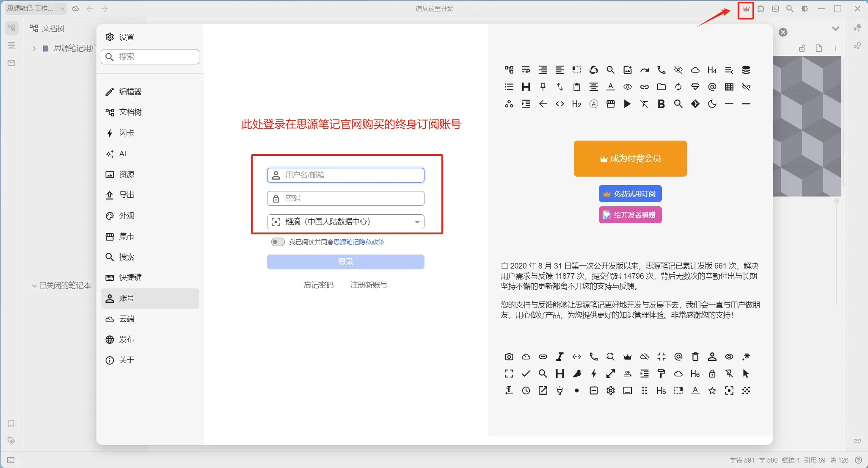Image resolution: width=868 pixels, height=468 pixels.
Task: Open the tags panel icon
Action: pos(11,440)
